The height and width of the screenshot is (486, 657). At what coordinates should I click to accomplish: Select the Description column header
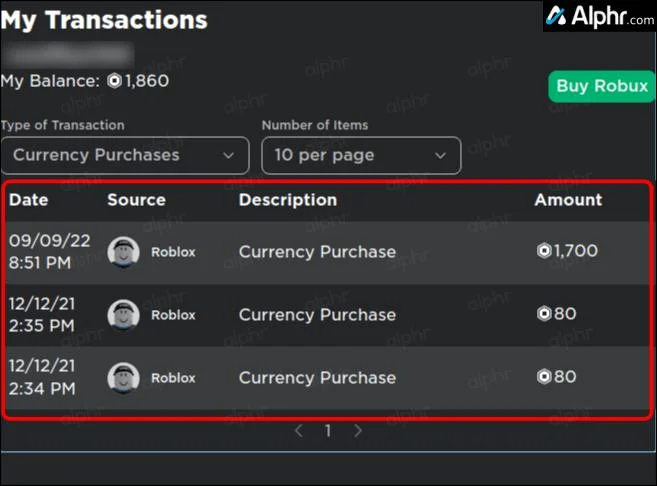tap(288, 200)
